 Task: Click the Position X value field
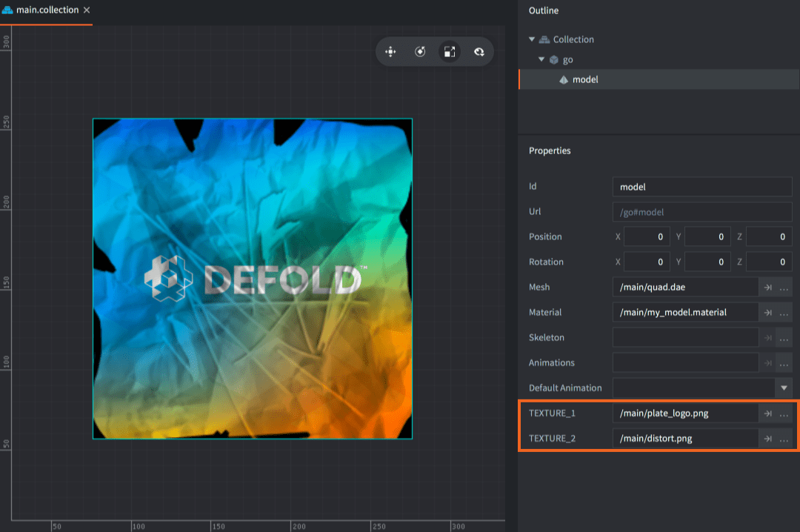click(647, 237)
